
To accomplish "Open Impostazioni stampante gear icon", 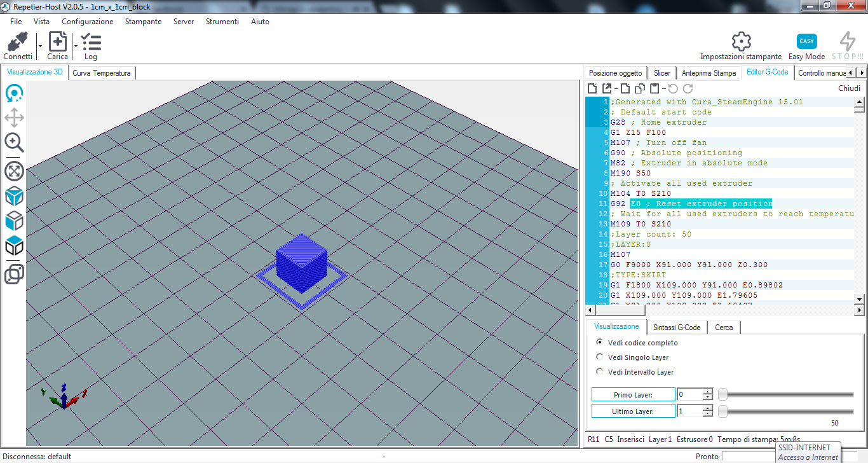I will point(741,42).
